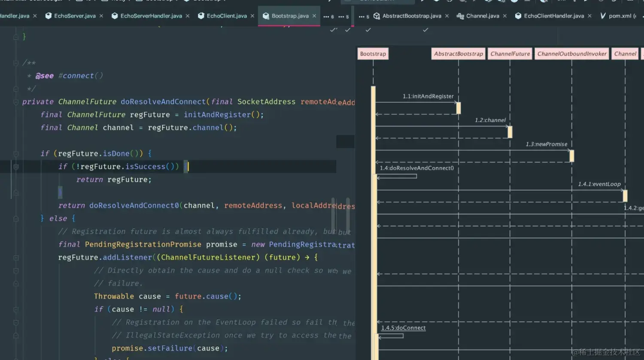
Task: Click promise.setFailure(cause) statement
Action: [170, 348]
